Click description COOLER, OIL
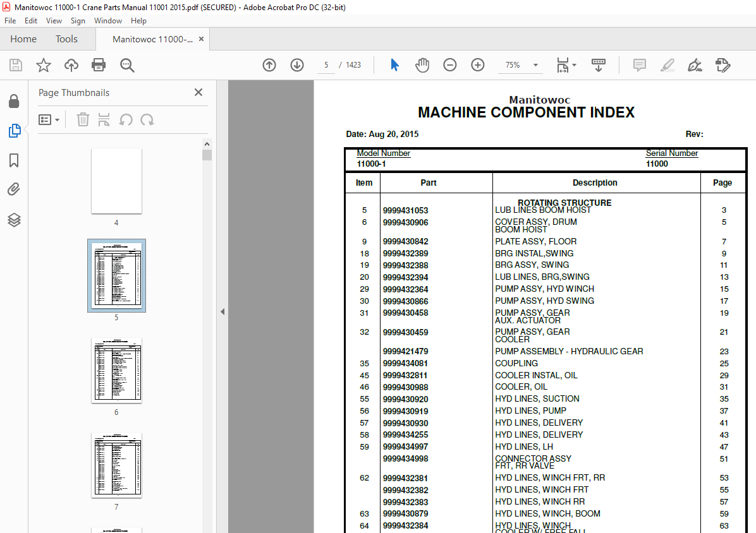The height and width of the screenshot is (533, 756). pos(521,386)
